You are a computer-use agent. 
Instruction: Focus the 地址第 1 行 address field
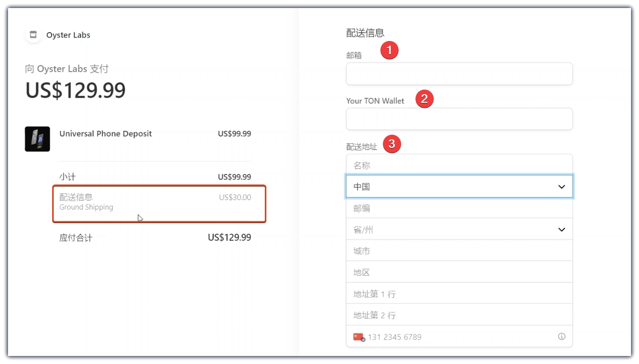pyautogui.click(x=459, y=294)
